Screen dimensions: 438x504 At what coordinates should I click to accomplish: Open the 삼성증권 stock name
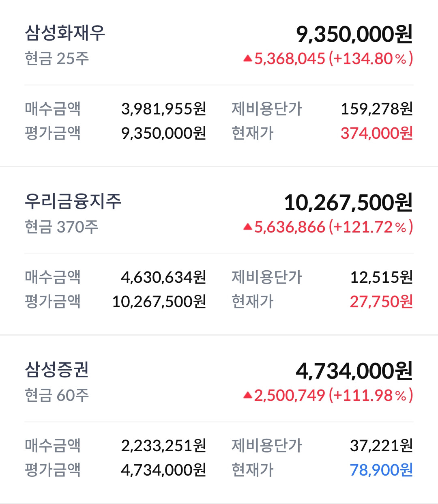57,370
